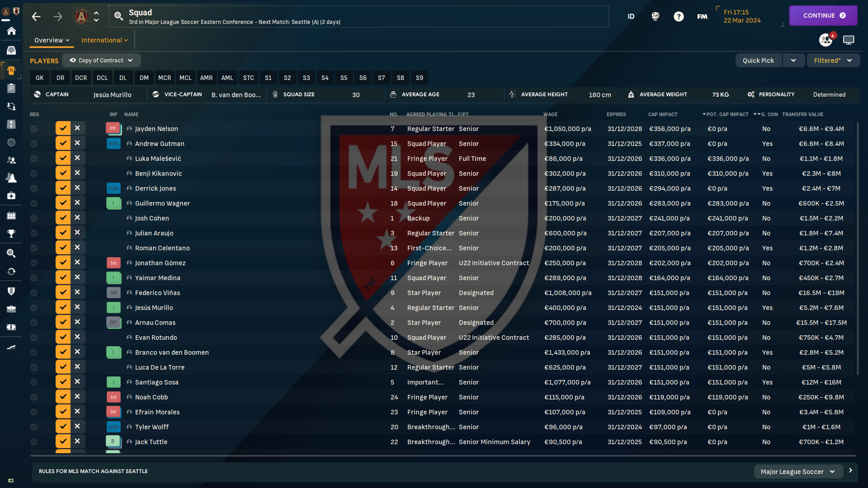Image resolution: width=868 pixels, height=488 pixels.
Task: Click the squad search bar field
Action: pyautogui.click(x=359, y=17)
